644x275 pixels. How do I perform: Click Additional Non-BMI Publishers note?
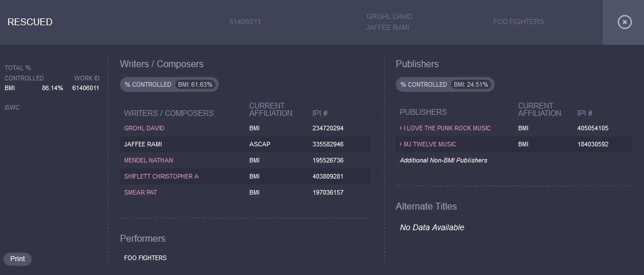[444, 160]
